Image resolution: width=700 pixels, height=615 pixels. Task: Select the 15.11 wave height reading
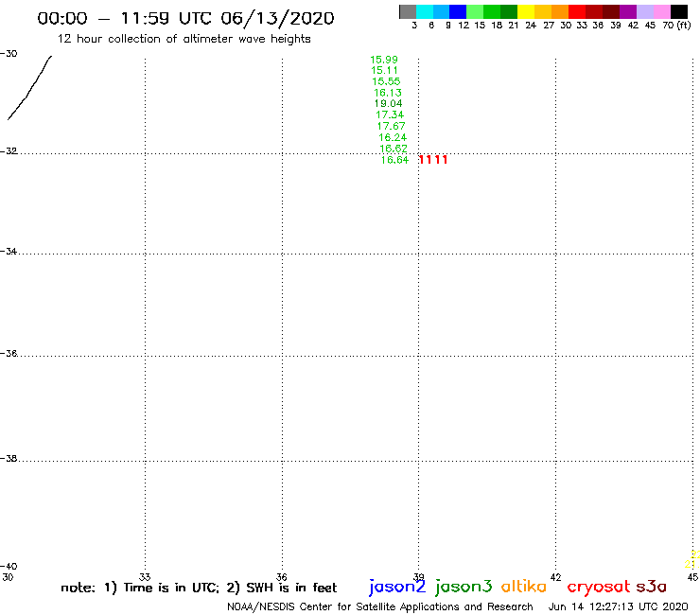[x=384, y=70]
